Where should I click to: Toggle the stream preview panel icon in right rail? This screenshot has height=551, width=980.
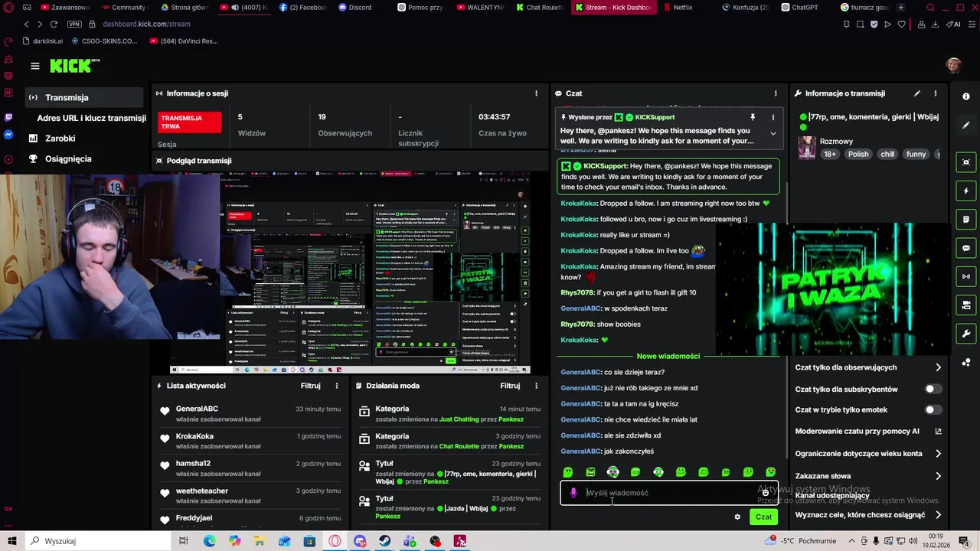pyautogui.click(x=966, y=162)
